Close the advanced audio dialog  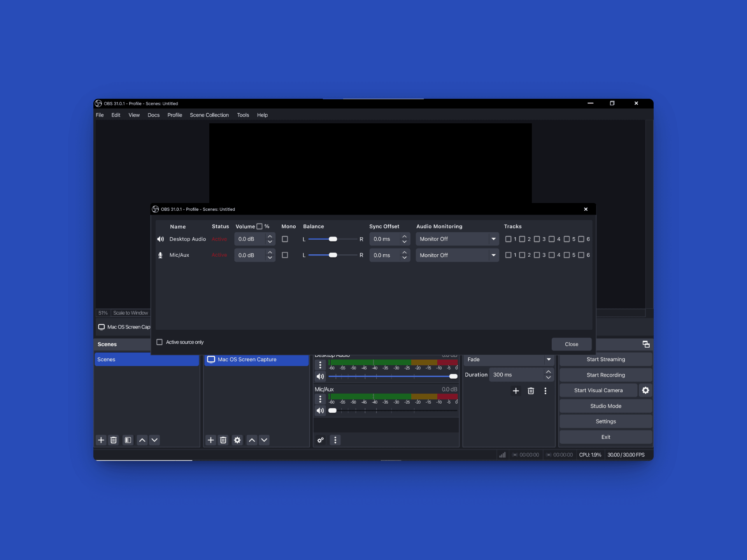[571, 344]
